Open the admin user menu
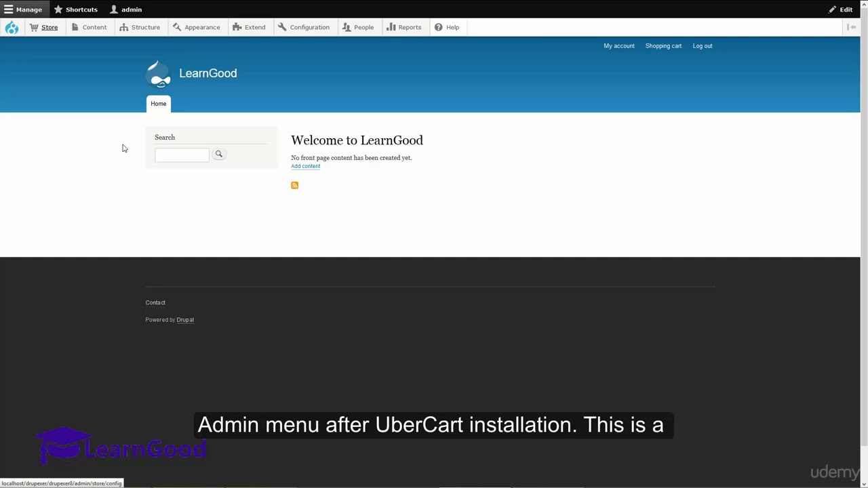The width and height of the screenshot is (868, 488). click(126, 9)
